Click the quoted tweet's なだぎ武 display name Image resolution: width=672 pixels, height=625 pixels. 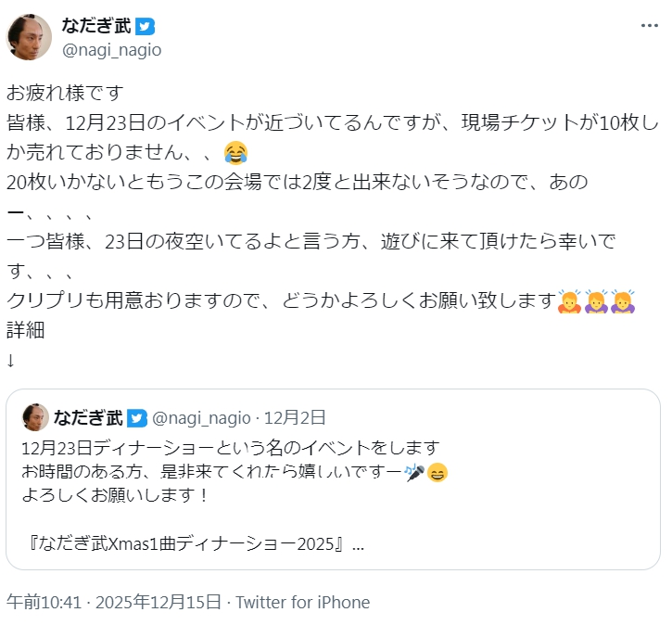tap(88, 417)
